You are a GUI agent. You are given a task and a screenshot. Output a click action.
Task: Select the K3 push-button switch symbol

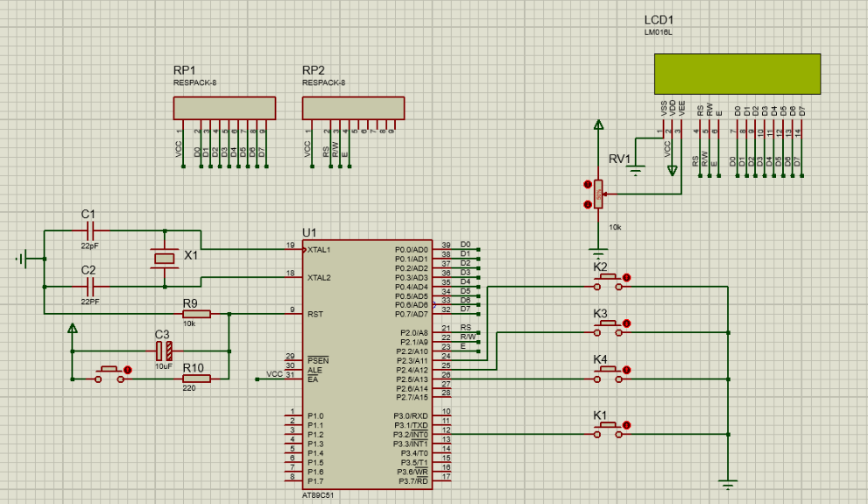608,329
